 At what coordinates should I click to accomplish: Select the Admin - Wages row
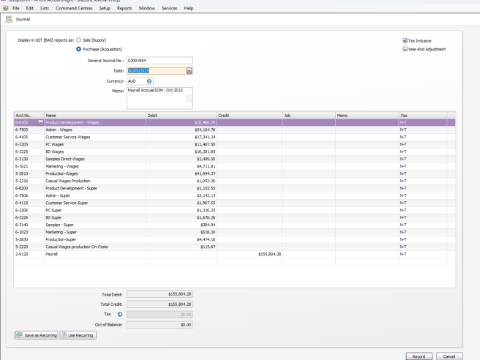point(234,130)
